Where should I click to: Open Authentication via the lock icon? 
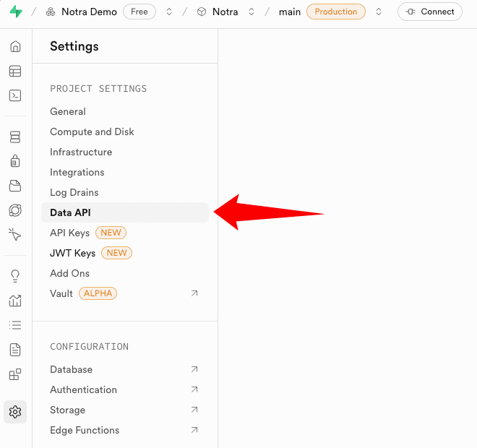[x=15, y=161]
